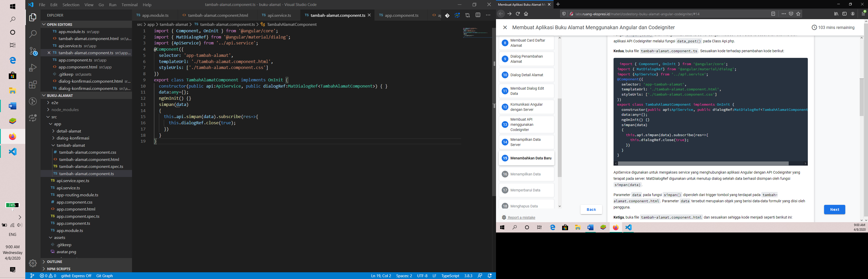Open the Manage gear icon in VS Code

(33, 263)
